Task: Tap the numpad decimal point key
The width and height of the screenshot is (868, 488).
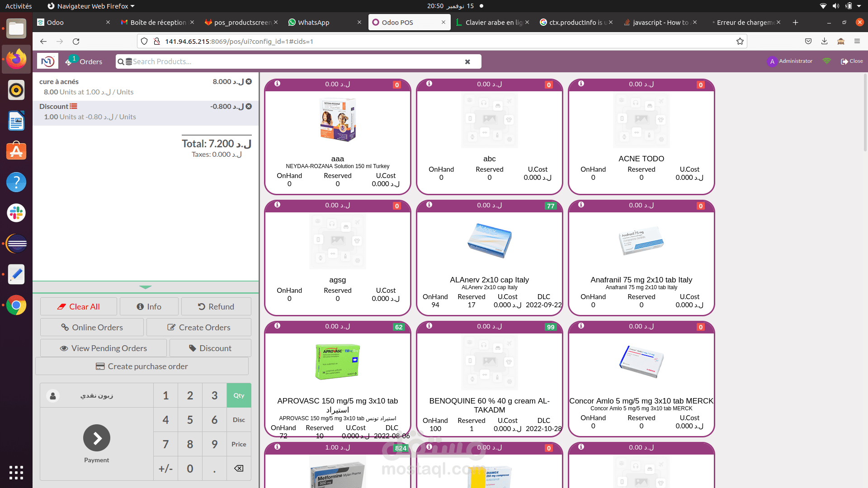Action: click(x=214, y=469)
